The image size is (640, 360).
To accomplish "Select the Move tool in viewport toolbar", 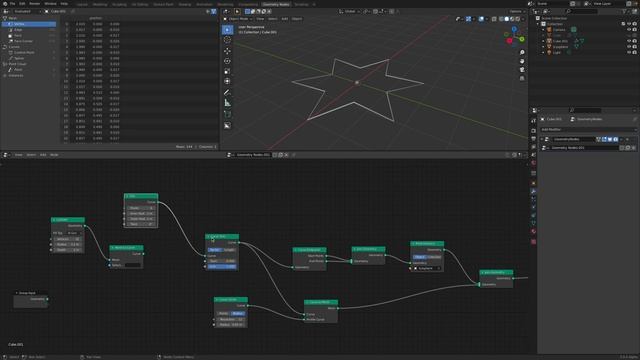I will pos(227,51).
